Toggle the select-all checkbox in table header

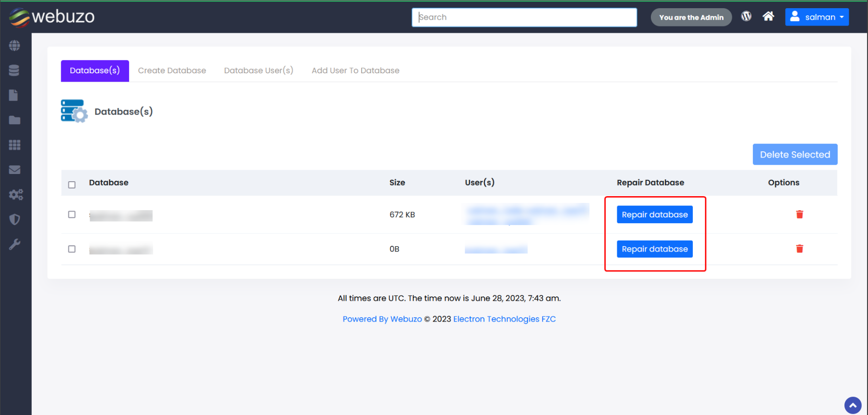pos(72,185)
